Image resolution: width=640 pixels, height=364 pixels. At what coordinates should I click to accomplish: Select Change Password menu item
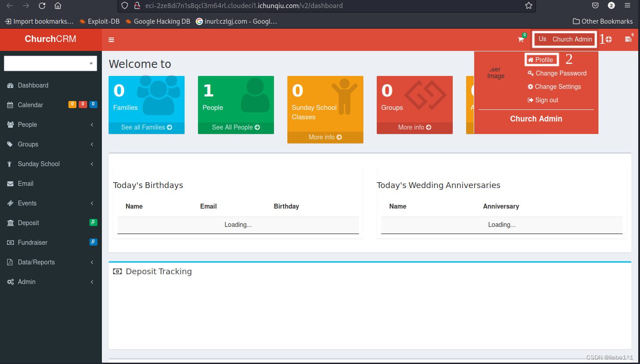557,73
